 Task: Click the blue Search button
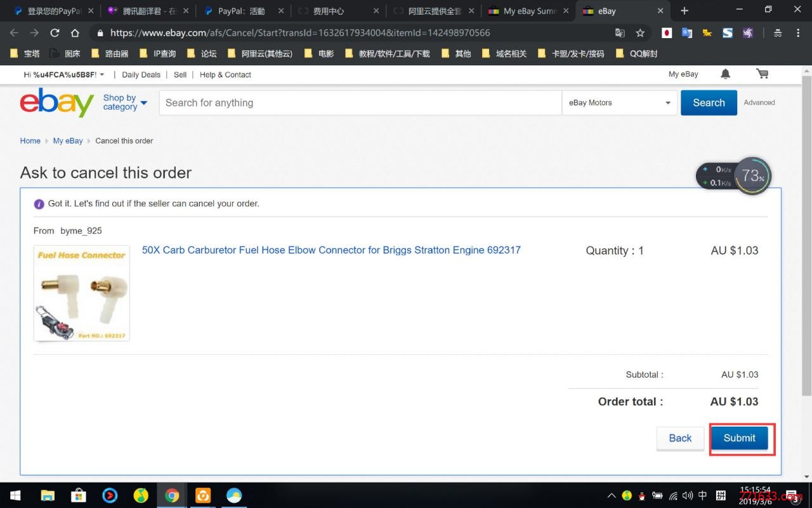[709, 103]
